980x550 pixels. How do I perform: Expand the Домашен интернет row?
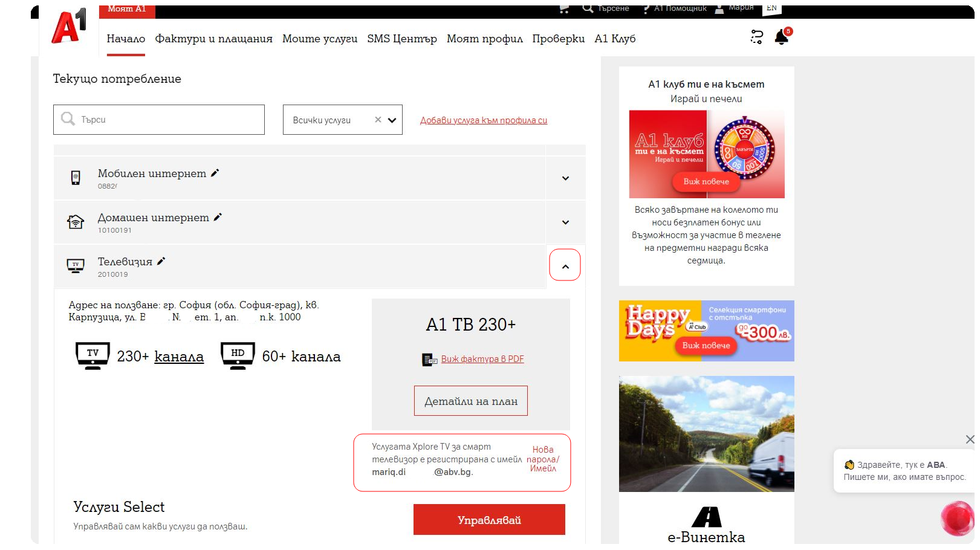pyautogui.click(x=565, y=222)
